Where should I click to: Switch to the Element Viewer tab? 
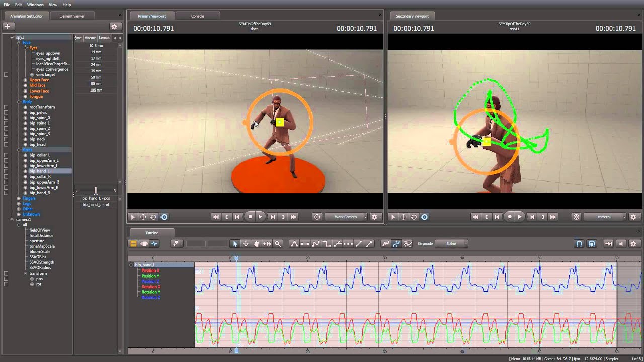click(x=72, y=16)
